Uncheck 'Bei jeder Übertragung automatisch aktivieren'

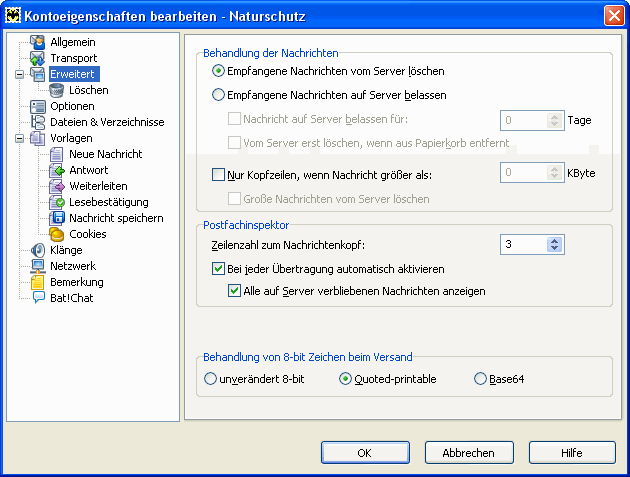[219, 269]
